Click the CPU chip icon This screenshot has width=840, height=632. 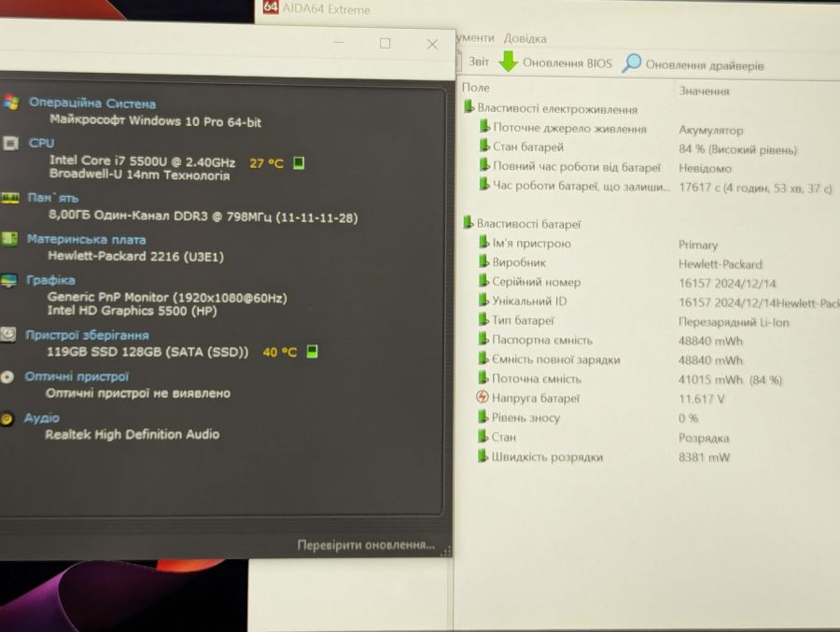tap(10, 143)
